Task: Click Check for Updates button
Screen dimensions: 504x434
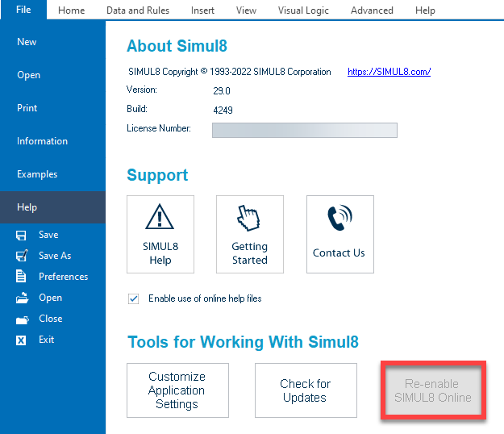Action: [306, 390]
